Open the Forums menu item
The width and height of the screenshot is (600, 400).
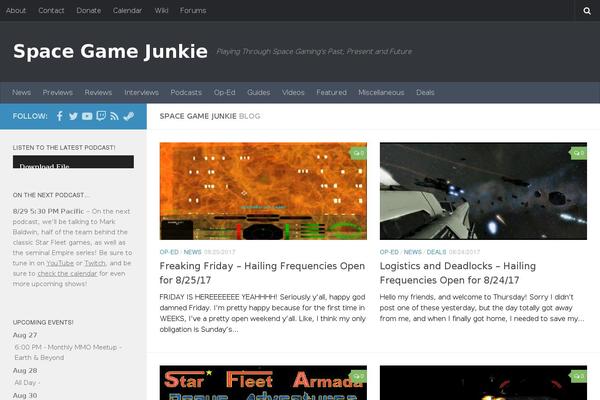193,11
